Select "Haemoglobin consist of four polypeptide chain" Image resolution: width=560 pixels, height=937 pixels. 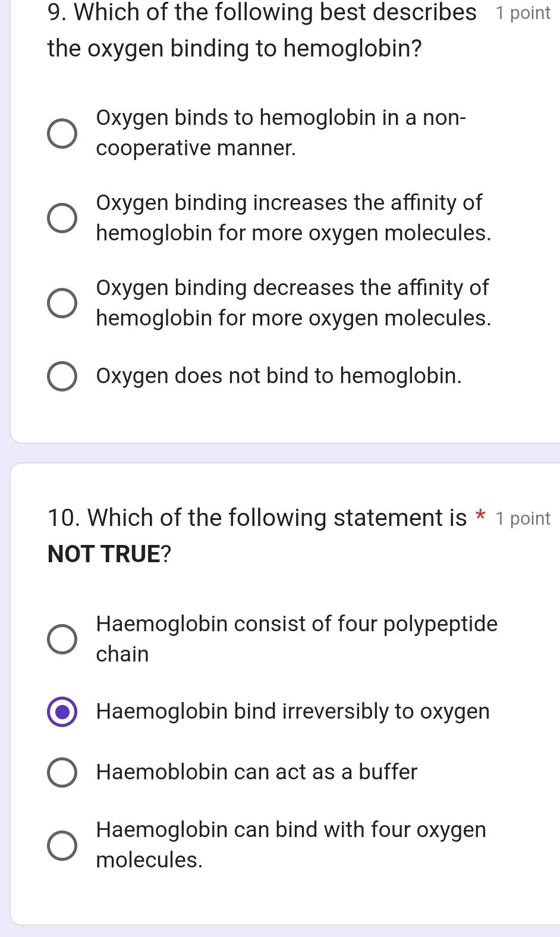click(62, 638)
